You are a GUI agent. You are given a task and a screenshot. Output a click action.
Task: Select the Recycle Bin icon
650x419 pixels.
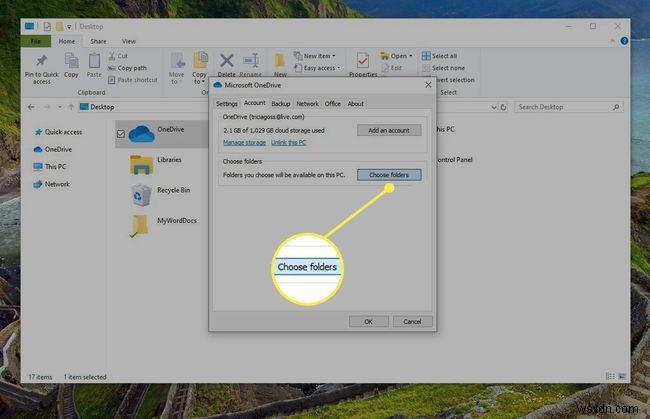tap(141, 195)
